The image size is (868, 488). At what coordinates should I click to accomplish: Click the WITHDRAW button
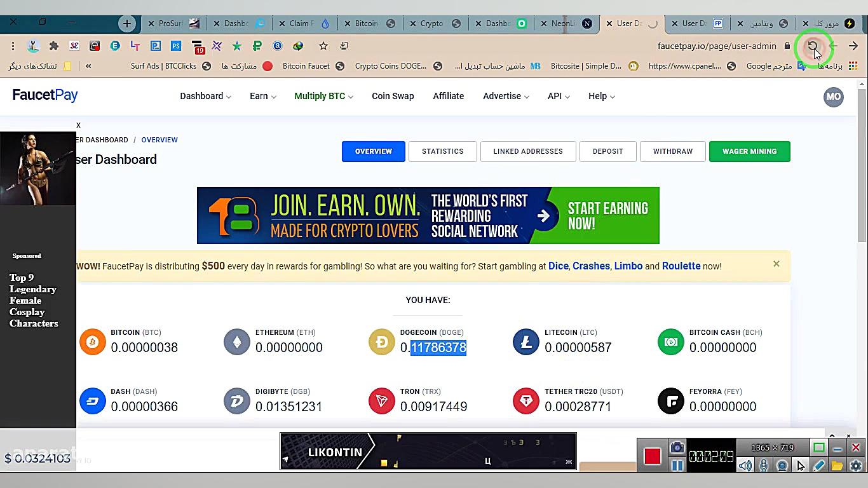(673, 151)
